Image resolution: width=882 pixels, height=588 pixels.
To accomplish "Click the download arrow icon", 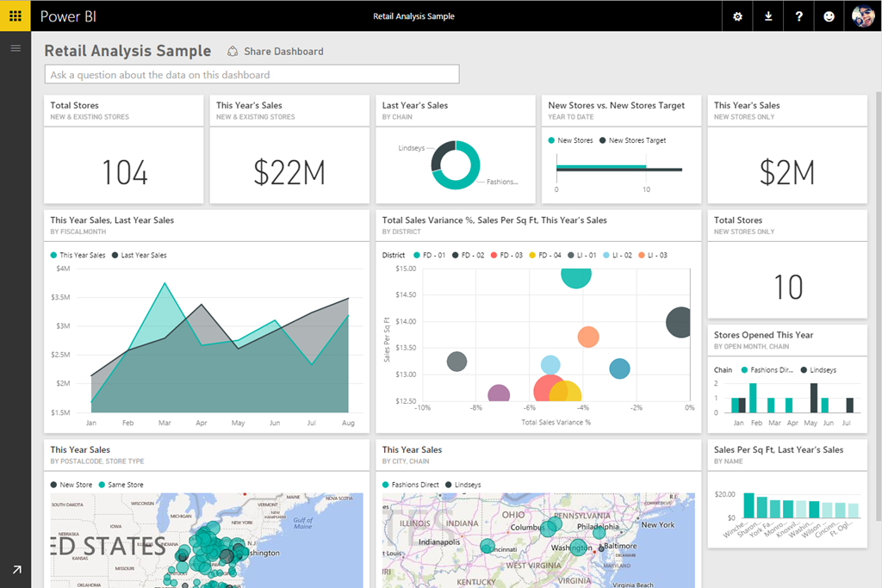I will (767, 16).
